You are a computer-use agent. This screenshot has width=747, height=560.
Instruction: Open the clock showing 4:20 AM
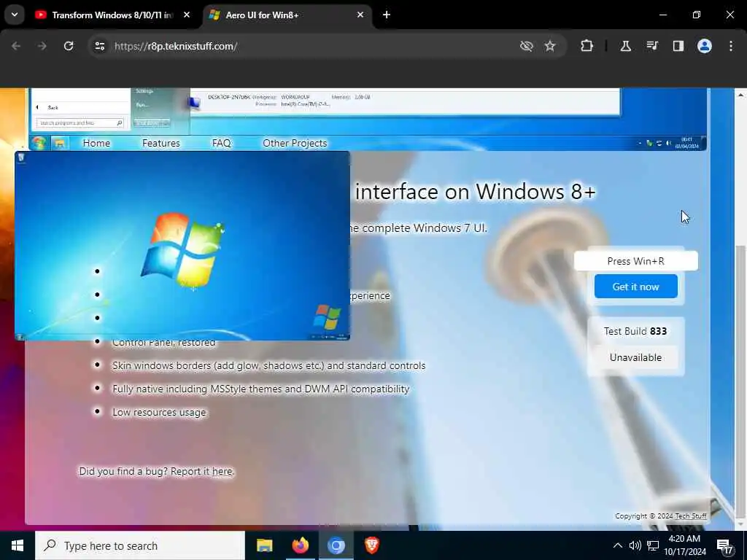point(684,545)
